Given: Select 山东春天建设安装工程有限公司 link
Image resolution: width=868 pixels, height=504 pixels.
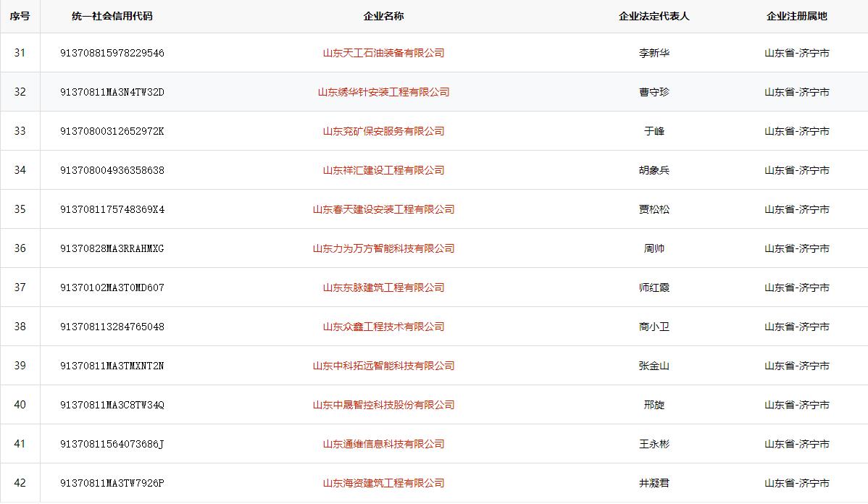Looking at the screenshot, I should (383, 209).
